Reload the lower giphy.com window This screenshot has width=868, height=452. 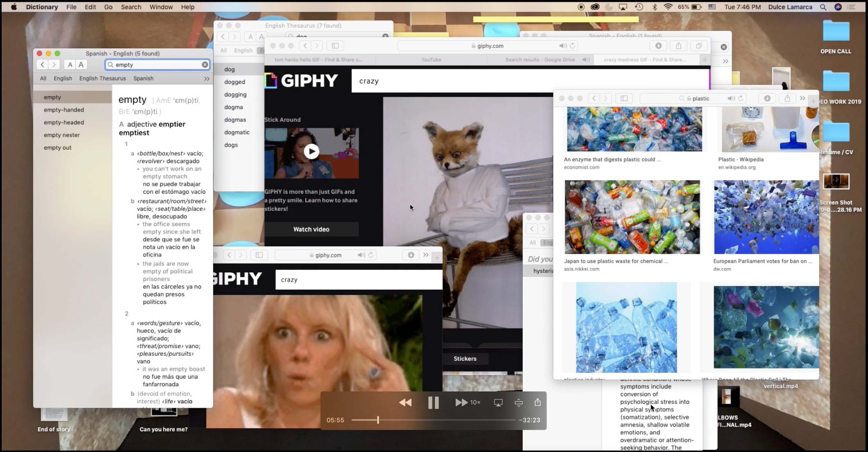(371, 255)
